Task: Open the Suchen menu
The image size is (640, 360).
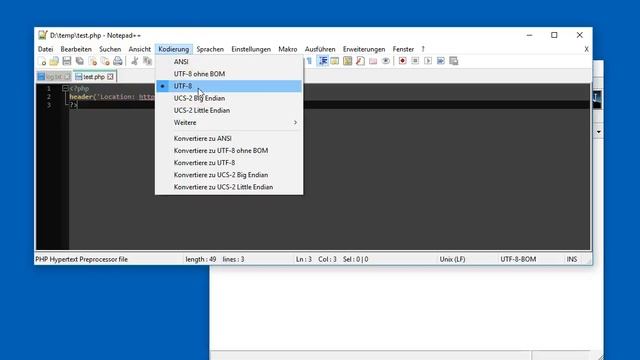Action: (110, 49)
